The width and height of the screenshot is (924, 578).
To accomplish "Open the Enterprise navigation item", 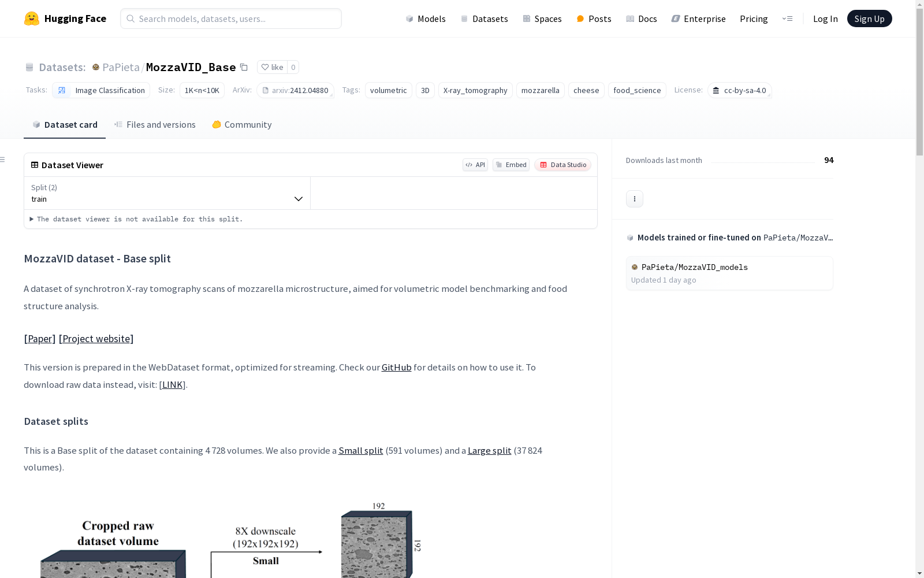I will [698, 18].
